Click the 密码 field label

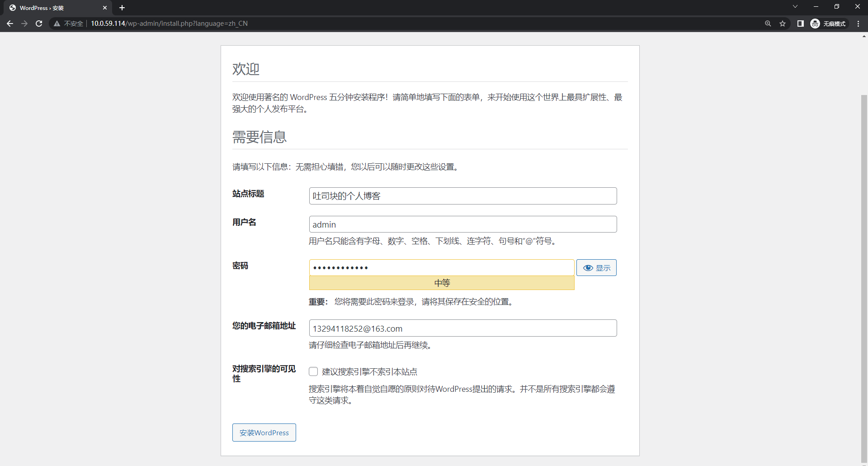[x=240, y=266]
